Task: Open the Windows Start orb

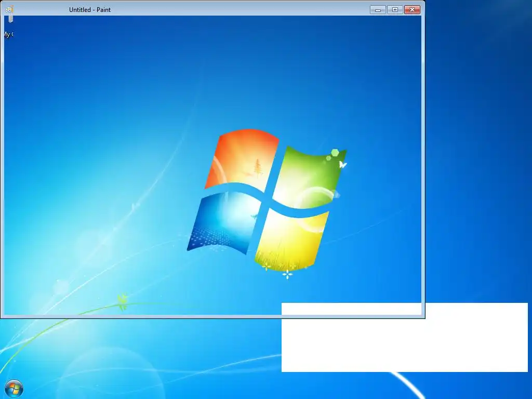Action: (14, 389)
